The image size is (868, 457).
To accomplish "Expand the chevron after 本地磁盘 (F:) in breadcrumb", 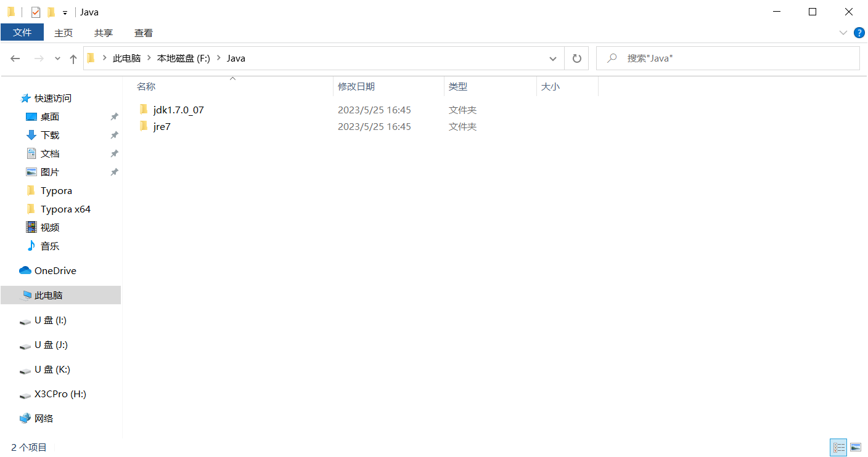I will pos(218,59).
